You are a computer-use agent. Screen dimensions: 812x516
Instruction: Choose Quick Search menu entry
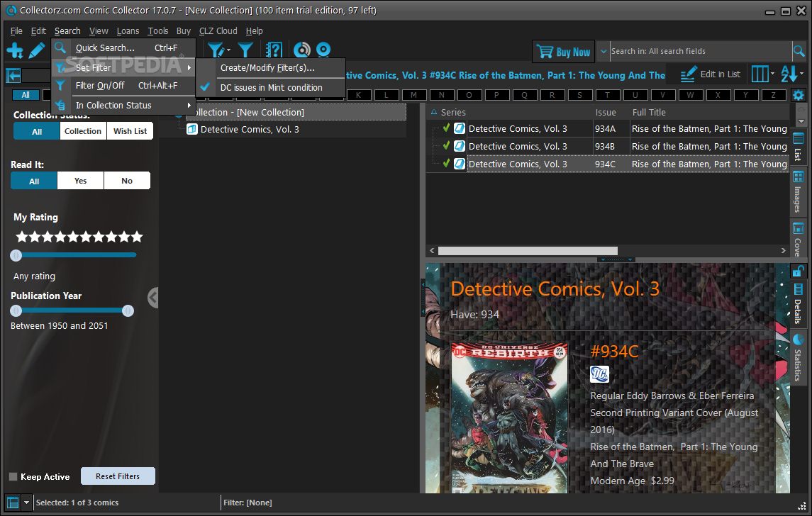click(124, 47)
